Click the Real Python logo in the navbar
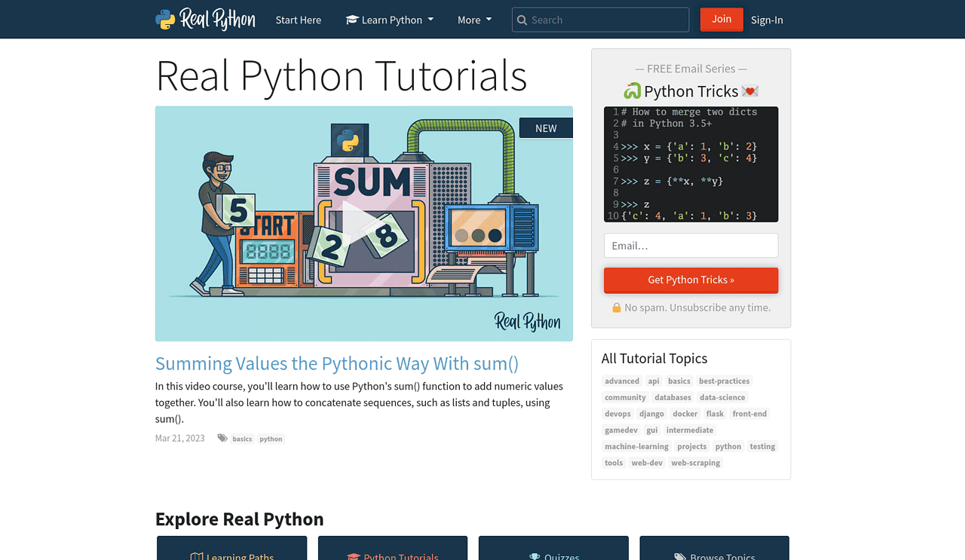965x560 pixels. 205,20
